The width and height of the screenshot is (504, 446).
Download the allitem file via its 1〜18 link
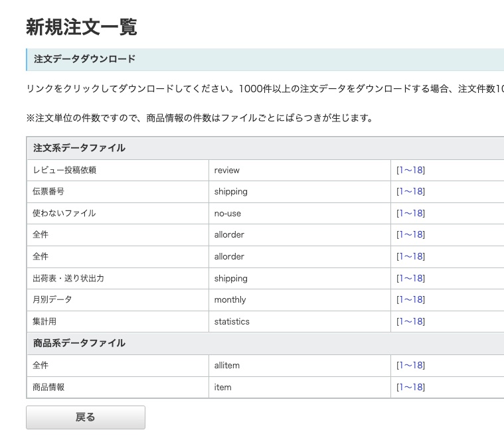coord(410,365)
